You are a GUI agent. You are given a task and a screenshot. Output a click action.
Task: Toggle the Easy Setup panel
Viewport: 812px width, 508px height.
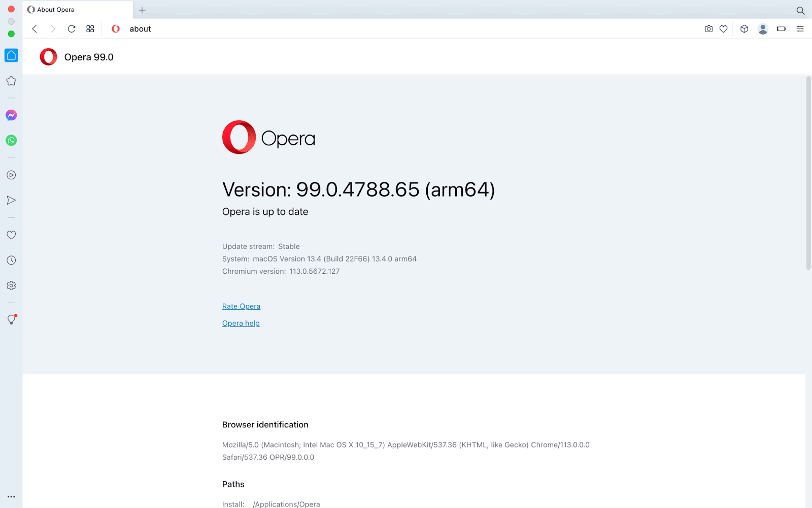(x=800, y=29)
